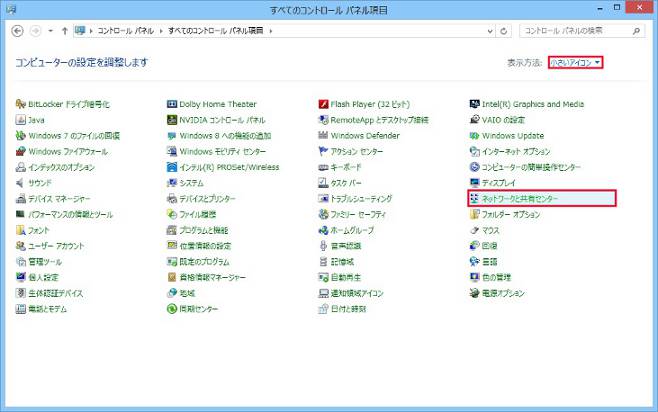Open 日付と時刻 link
This screenshot has height=412, width=658.
point(349,309)
